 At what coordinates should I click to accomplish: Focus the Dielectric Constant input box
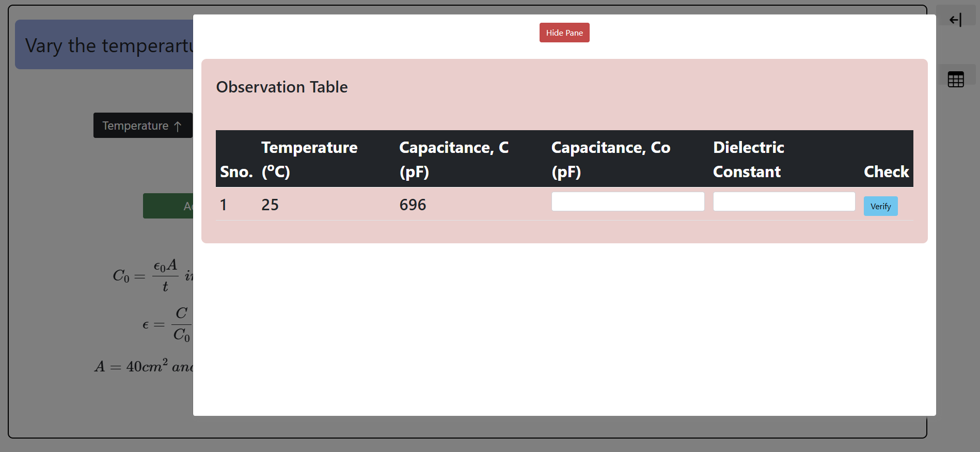click(x=783, y=201)
